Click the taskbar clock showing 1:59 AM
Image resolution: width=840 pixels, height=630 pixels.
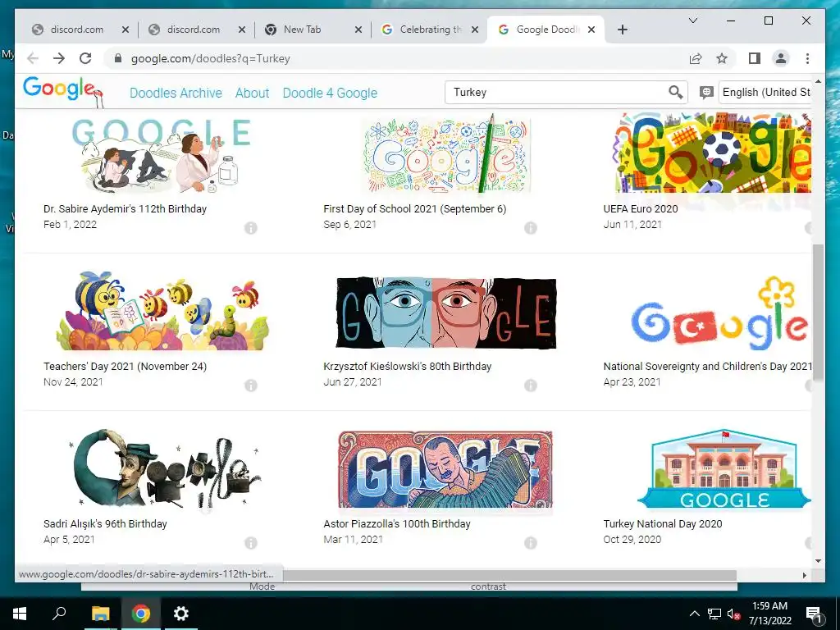pyautogui.click(x=769, y=614)
